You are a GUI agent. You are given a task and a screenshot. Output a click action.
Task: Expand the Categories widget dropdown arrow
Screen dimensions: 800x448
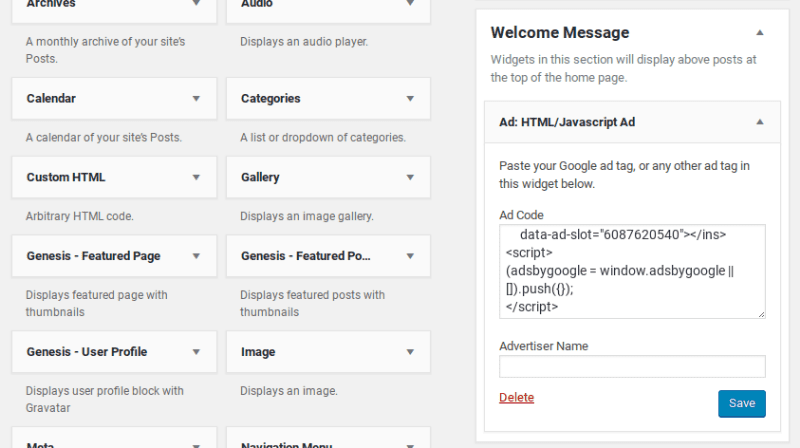tap(410, 98)
